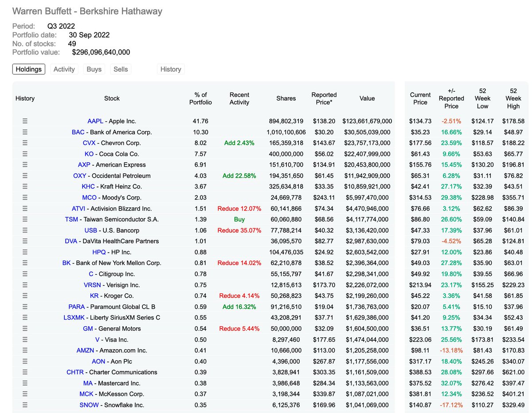Image resolution: width=532 pixels, height=413 pixels.
Task: Open history icon for Aon Plc row
Action: tap(25, 361)
